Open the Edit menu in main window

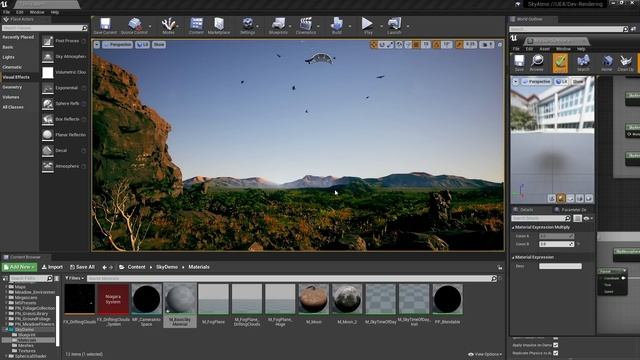[x=20, y=12]
